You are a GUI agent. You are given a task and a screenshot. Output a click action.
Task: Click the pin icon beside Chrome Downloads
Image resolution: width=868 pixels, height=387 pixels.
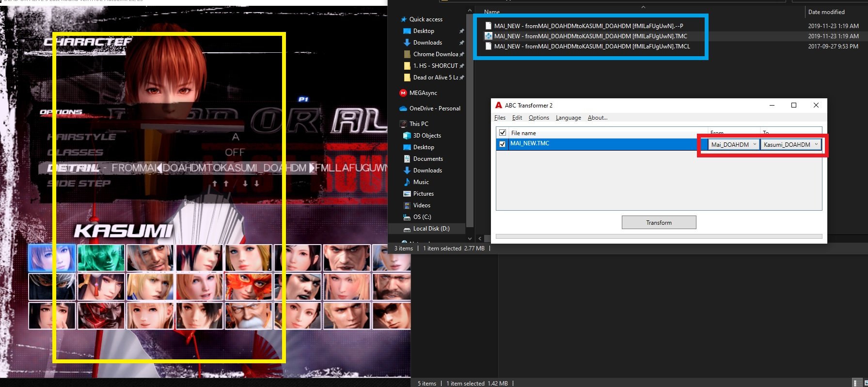[x=461, y=54]
